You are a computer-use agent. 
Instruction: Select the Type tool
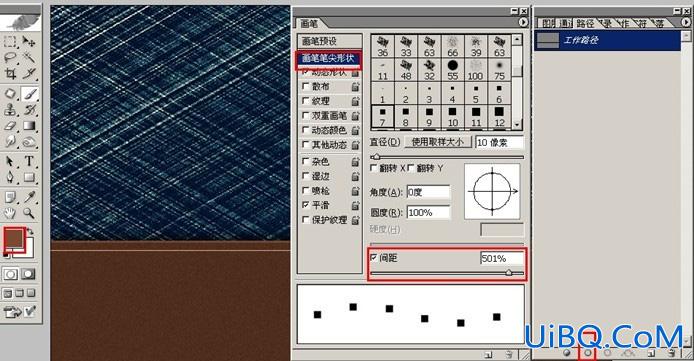[x=29, y=161]
